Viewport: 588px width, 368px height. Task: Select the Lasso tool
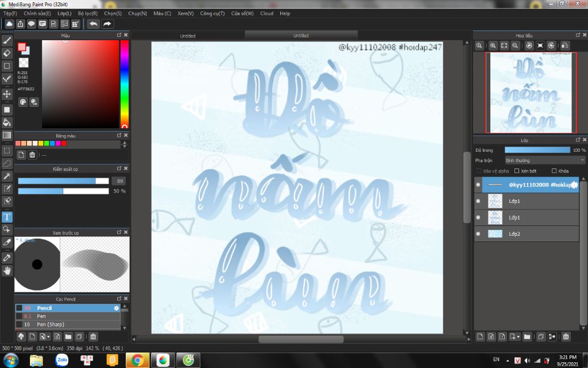tap(7, 163)
